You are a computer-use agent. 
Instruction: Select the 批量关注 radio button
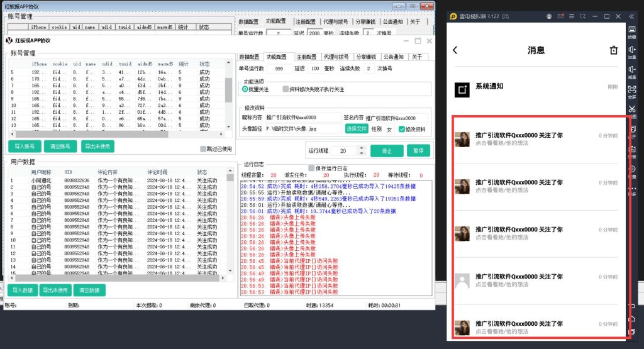tap(245, 89)
